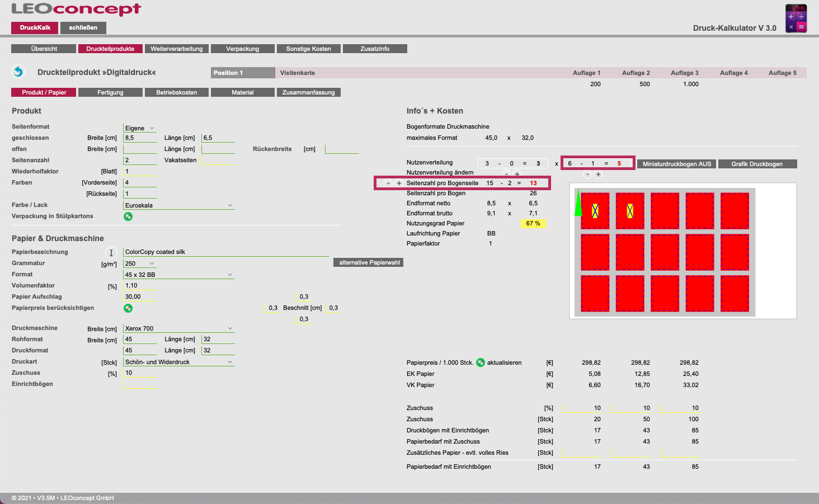Decrease Seitenzahl pro Bogenseite with minus
The width and height of the screenshot is (819, 504).
pyautogui.click(x=388, y=183)
